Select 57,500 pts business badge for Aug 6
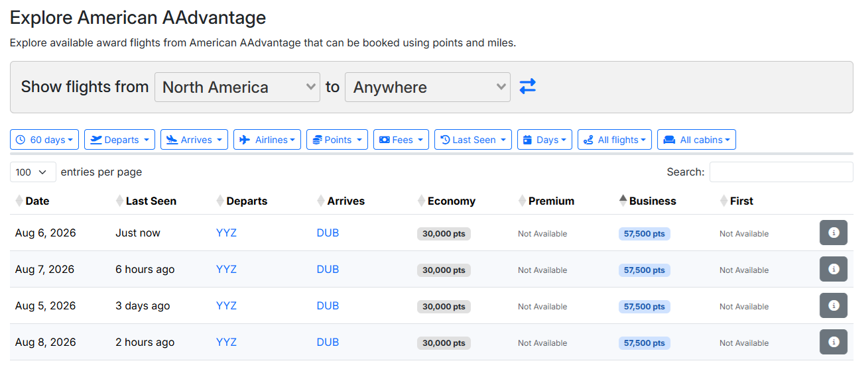Image resolution: width=868 pixels, height=373 pixels. pos(645,234)
